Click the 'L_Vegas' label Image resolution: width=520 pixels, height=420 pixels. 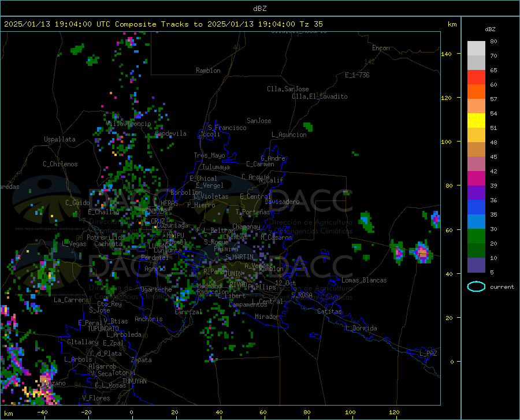[x=75, y=244]
